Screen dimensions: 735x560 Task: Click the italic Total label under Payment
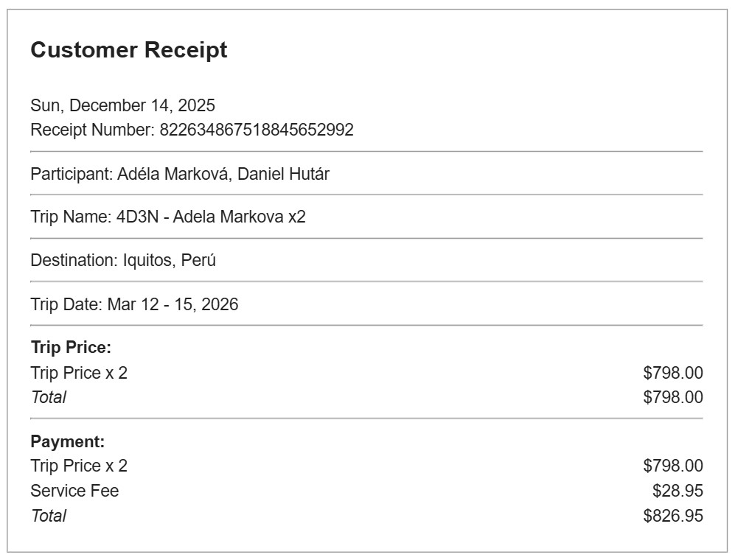pyautogui.click(x=49, y=516)
